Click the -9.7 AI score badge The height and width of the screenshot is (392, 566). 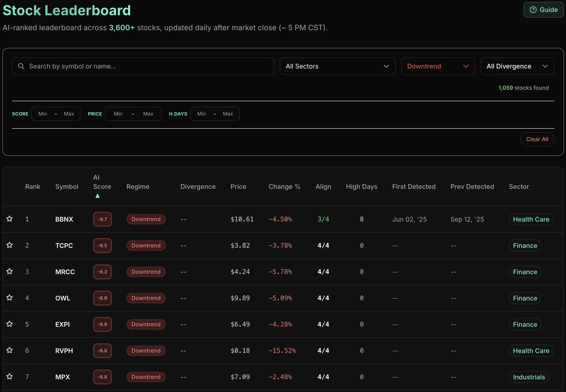point(102,219)
